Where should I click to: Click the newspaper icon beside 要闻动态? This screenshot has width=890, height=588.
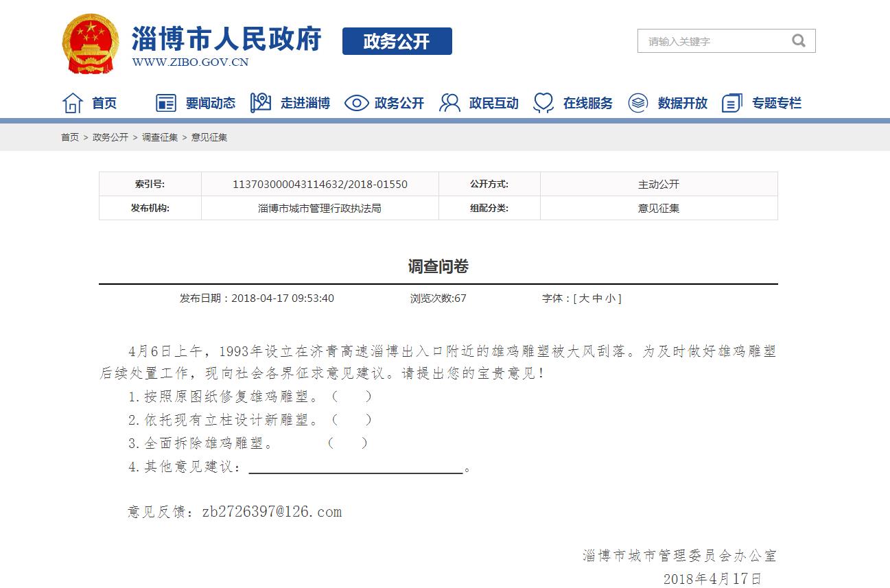(x=166, y=103)
